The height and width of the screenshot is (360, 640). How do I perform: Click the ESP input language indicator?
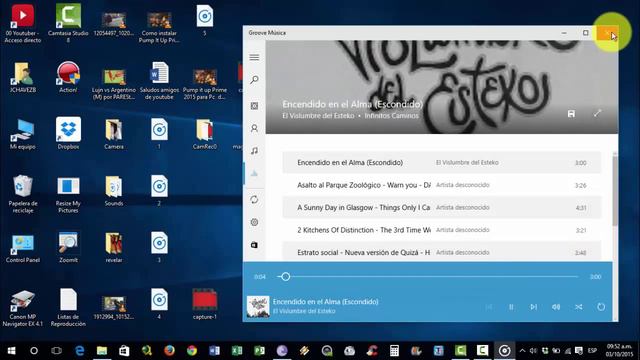[592, 351]
